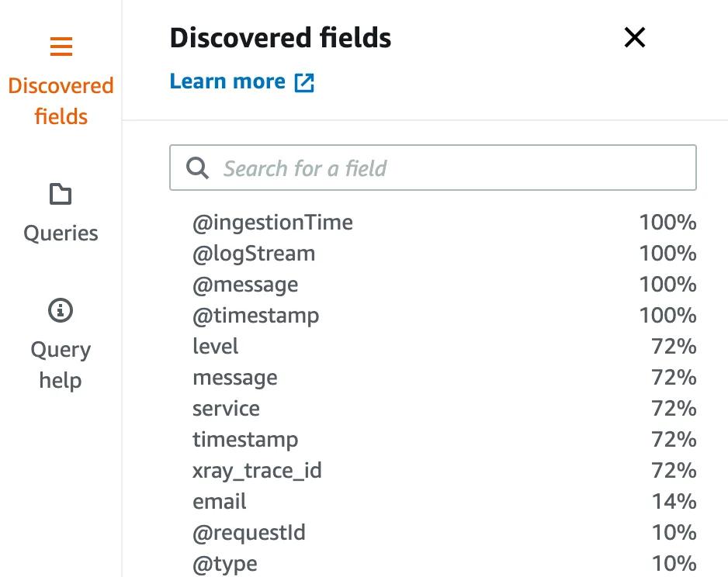Screen dimensions: 728x577
Task: Click the external link icon beside Learn more
Action: click(x=304, y=83)
